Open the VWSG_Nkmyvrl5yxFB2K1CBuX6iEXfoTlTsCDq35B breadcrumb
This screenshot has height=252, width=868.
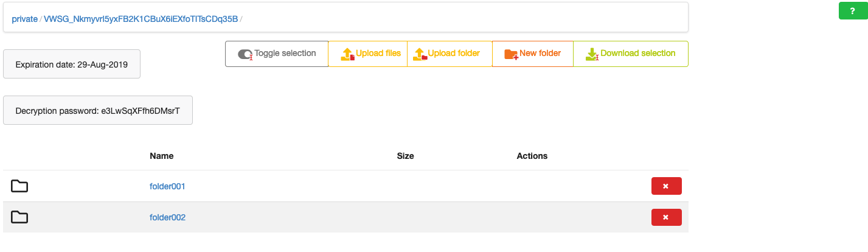[x=141, y=19]
